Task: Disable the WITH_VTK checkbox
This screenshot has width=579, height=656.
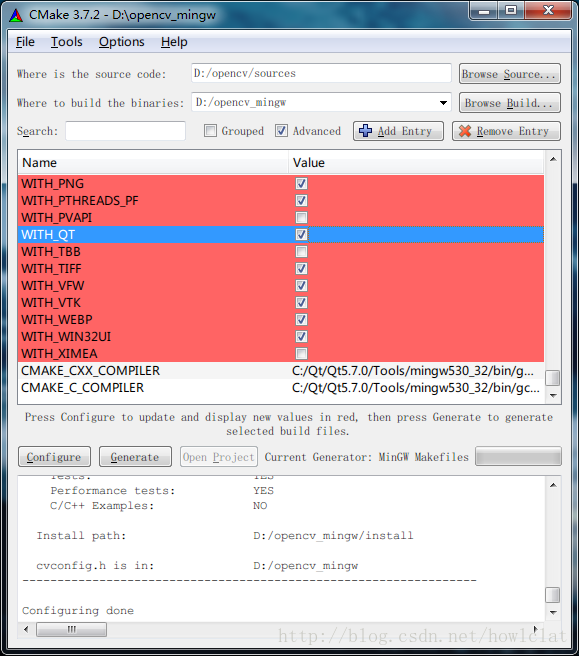Action: coord(301,302)
